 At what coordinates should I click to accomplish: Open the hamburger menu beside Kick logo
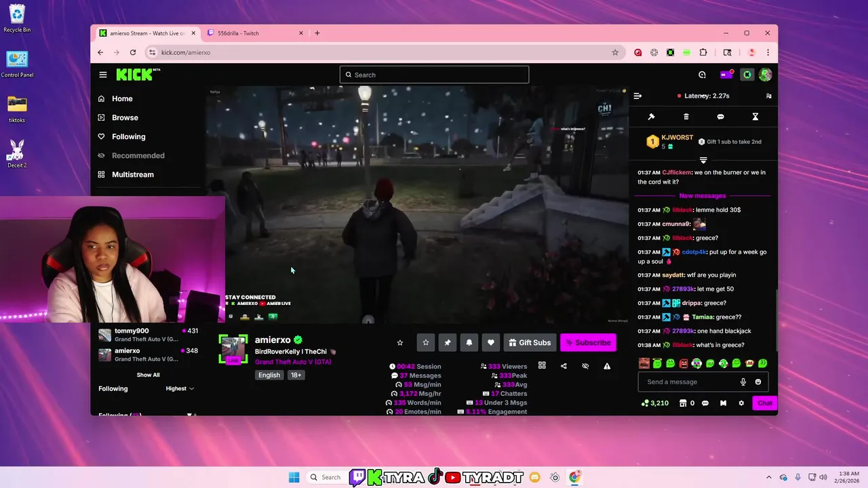(102, 75)
